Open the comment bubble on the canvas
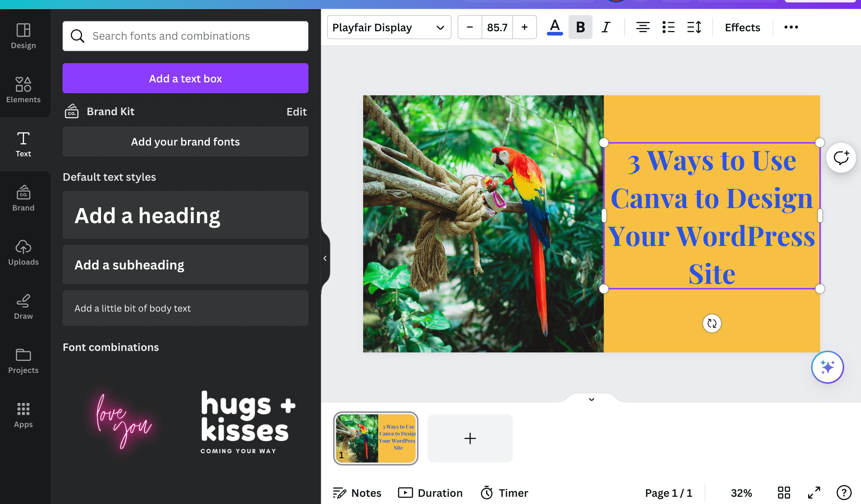This screenshot has width=861, height=504. [x=841, y=158]
